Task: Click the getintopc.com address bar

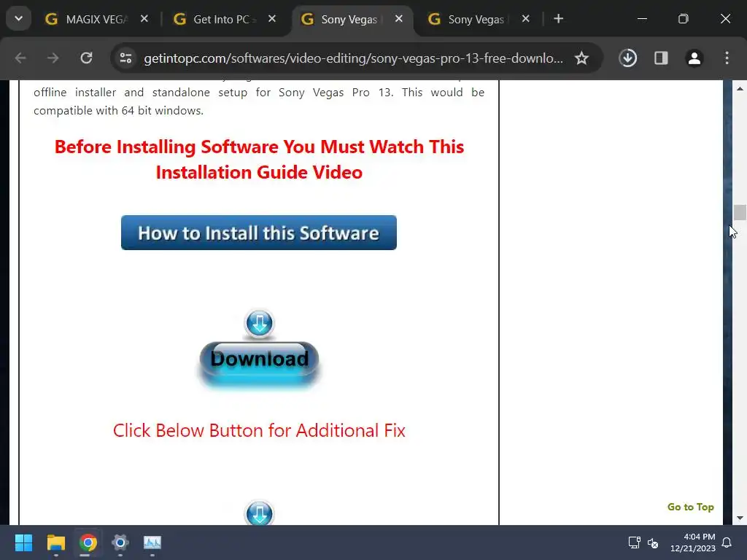Action: click(353, 58)
